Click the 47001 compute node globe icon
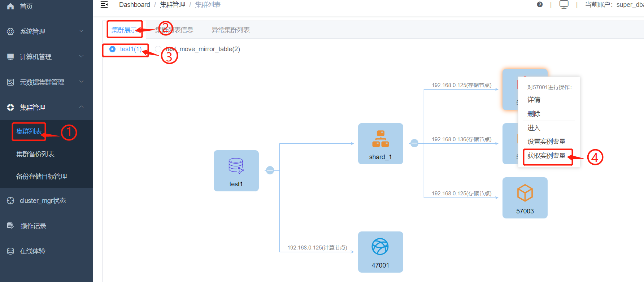 tap(380, 247)
